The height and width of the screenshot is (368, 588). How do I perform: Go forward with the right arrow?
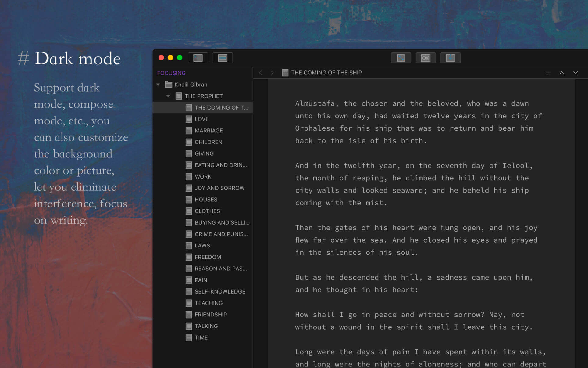click(x=272, y=73)
